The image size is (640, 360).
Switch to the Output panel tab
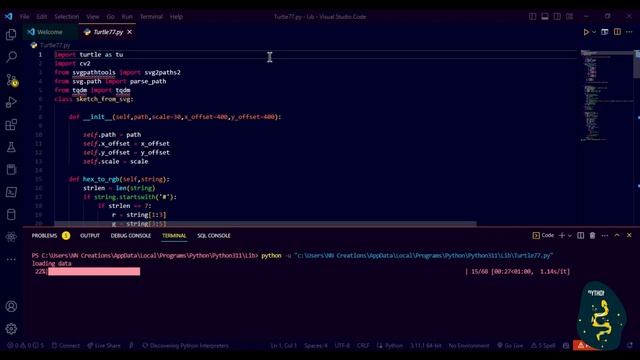[x=90, y=236]
